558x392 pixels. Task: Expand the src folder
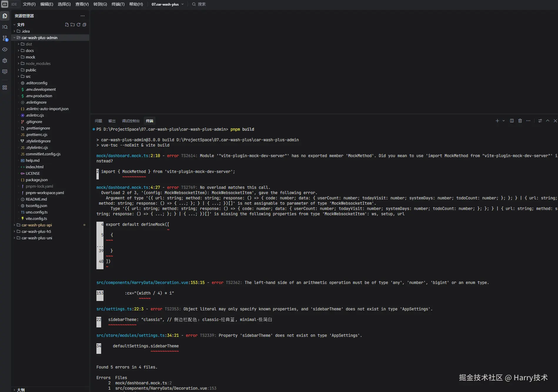click(19, 76)
